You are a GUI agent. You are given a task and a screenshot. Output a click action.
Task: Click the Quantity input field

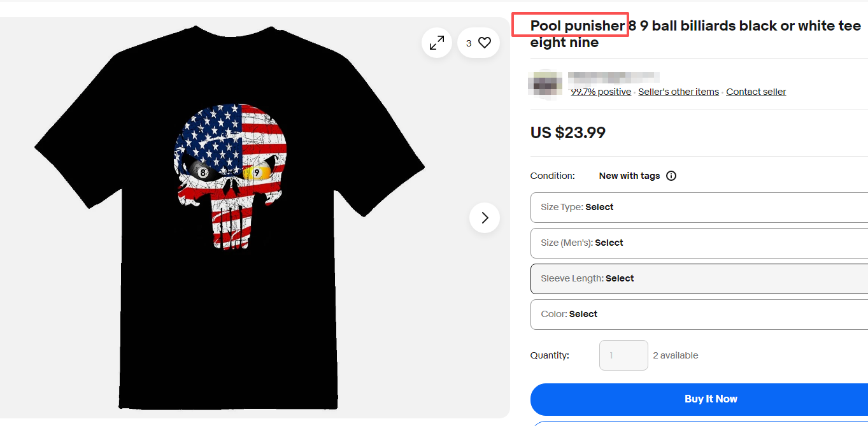(x=623, y=355)
